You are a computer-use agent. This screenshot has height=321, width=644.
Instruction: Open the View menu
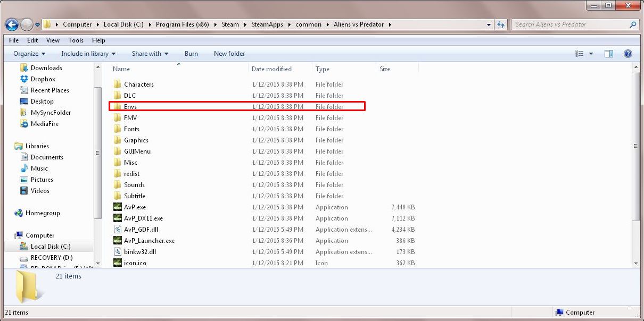tap(53, 40)
